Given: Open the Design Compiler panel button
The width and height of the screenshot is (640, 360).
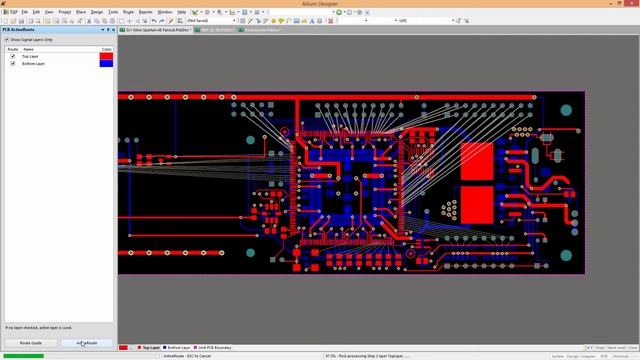Looking at the screenshot, I should pos(581,356).
